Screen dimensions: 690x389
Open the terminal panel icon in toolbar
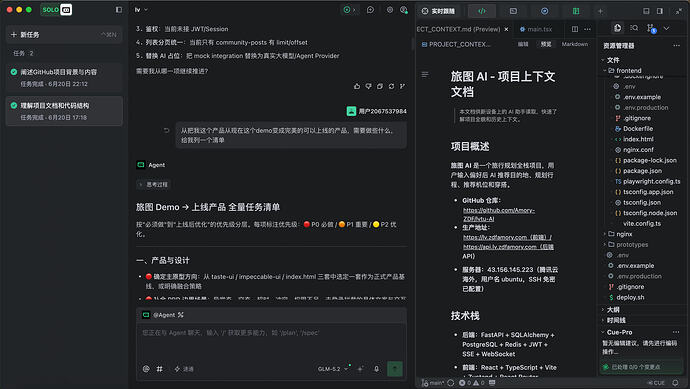pyautogui.click(x=513, y=11)
